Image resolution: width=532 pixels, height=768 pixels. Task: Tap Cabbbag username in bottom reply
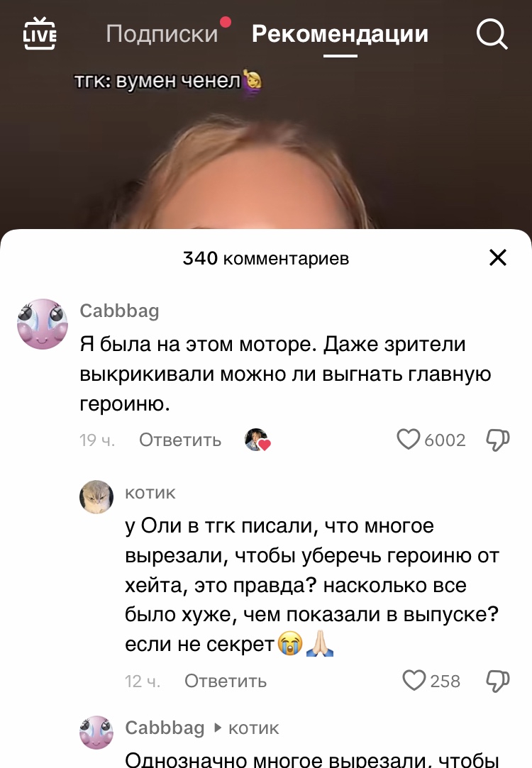[x=165, y=728]
